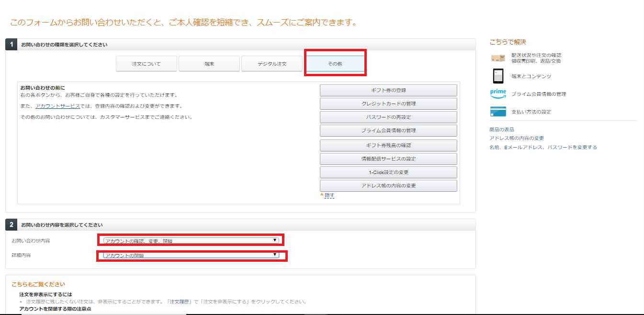Collapse the options list via 隠す
This screenshot has height=315, width=644.
pyautogui.click(x=328, y=196)
